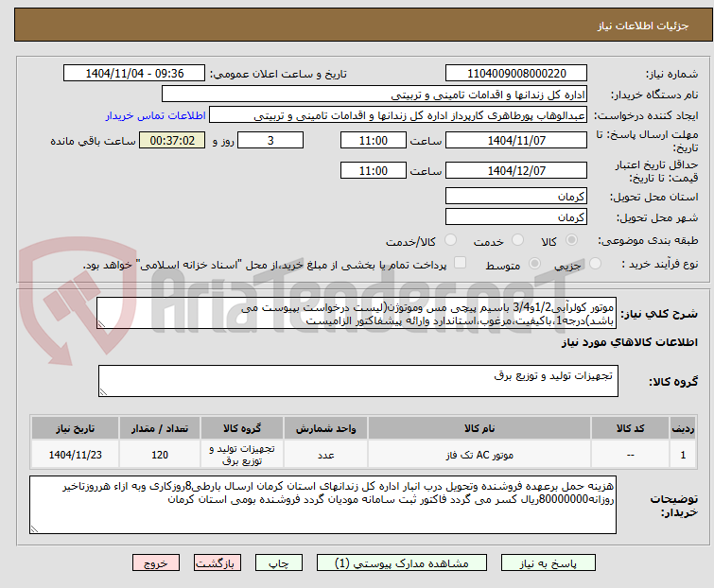
Task: Click the general need description textarea
Action: pos(357,313)
